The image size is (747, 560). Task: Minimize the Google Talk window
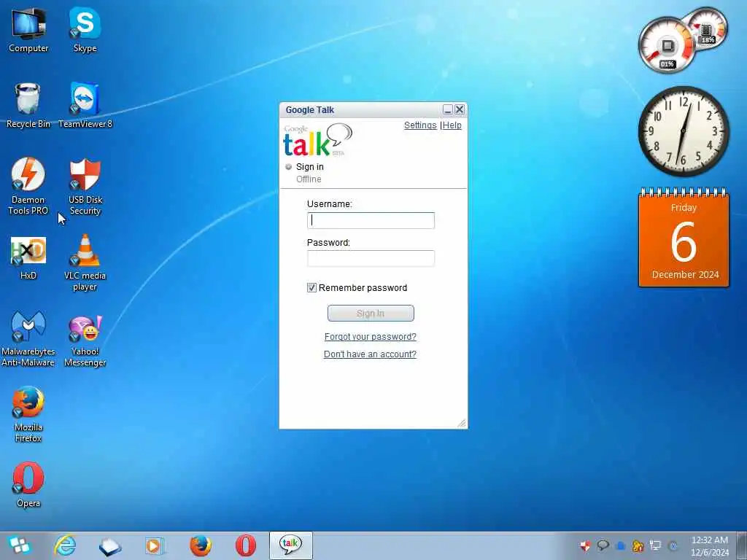pyautogui.click(x=447, y=109)
